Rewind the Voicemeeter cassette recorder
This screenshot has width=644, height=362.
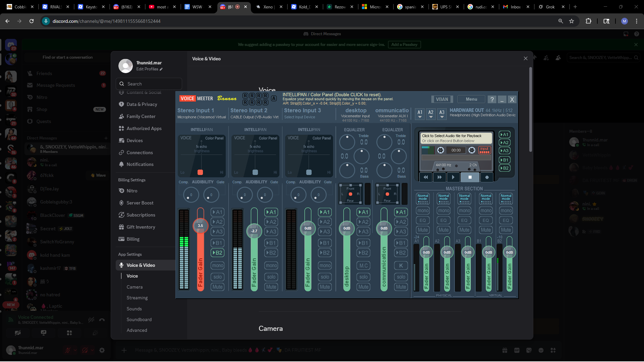pos(426,177)
